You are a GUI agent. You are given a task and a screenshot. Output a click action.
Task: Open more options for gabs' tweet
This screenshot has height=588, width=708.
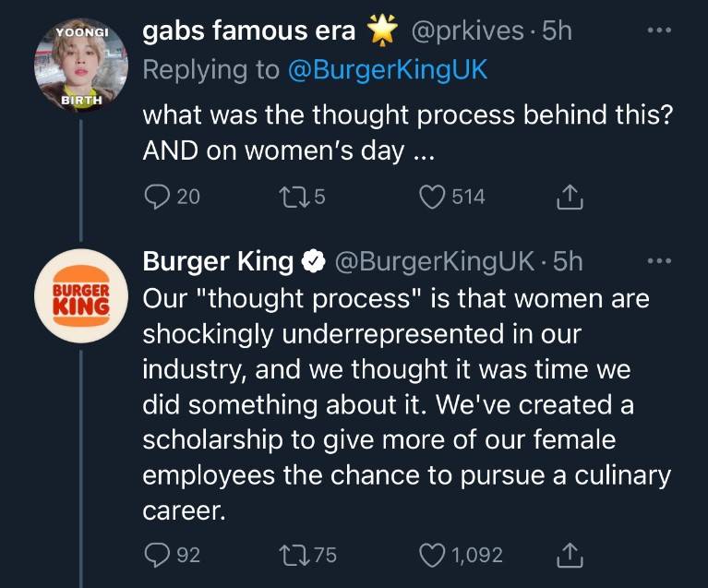click(655, 29)
